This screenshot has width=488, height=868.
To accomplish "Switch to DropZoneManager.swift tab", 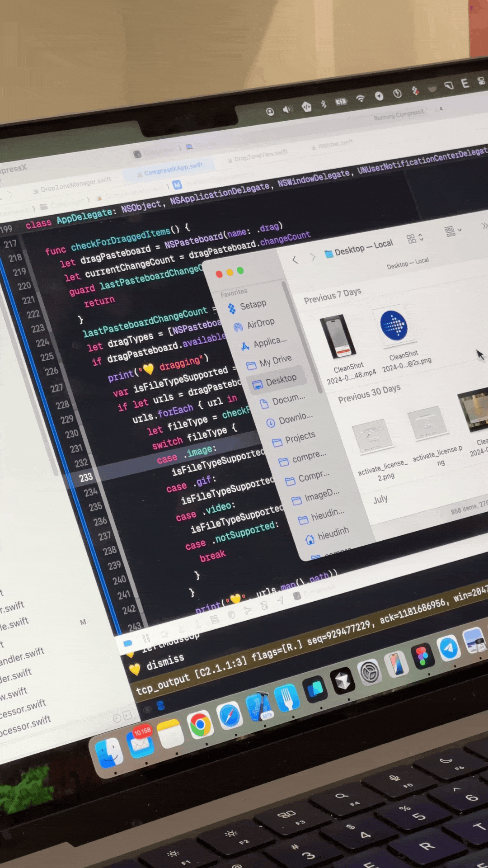I will click(x=71, y=186).
